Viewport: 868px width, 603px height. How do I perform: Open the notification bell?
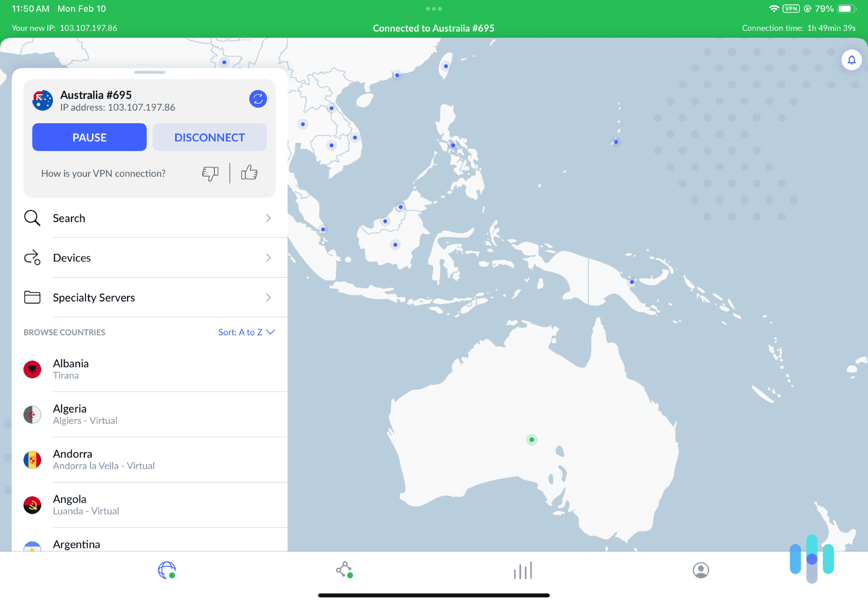click(852, 60)
